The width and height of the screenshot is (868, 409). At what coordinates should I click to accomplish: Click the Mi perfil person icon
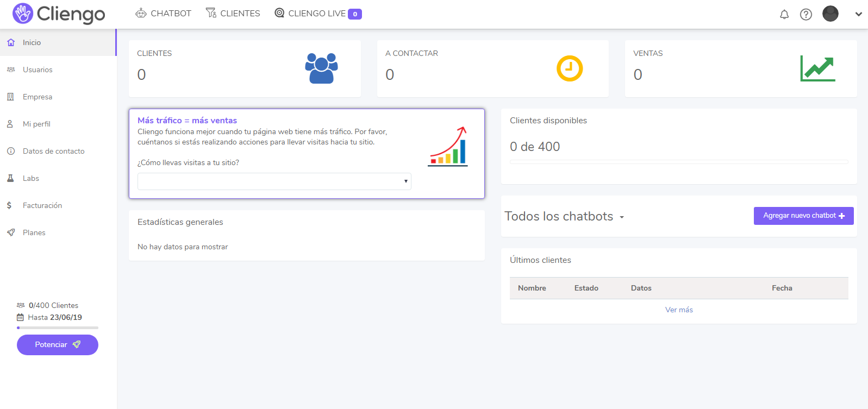(x=10, y=124)
